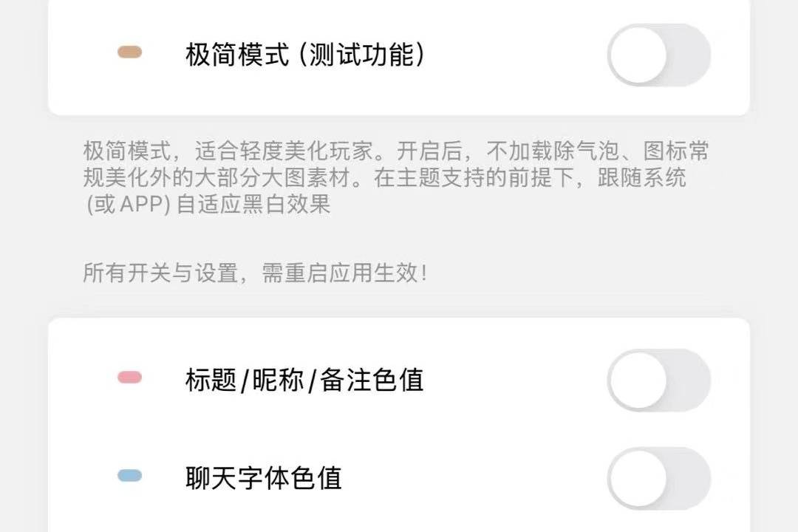This screenshot has height=532, width=798.
Task: Click the 所有开关与设置，需重启应用生效 notice
Action: (255, 273)
